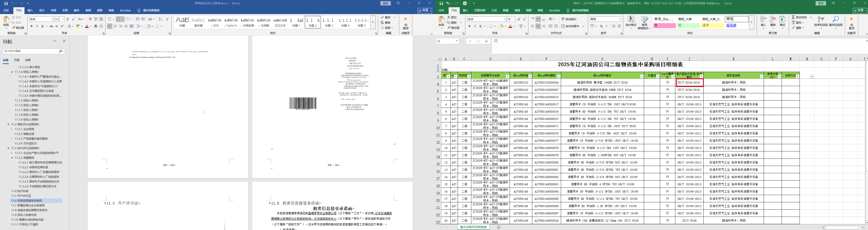This screenshot has width=868, height=230.
Task: Apply Excel red font color
Action: pyautogui.click(x=510, y=26)
